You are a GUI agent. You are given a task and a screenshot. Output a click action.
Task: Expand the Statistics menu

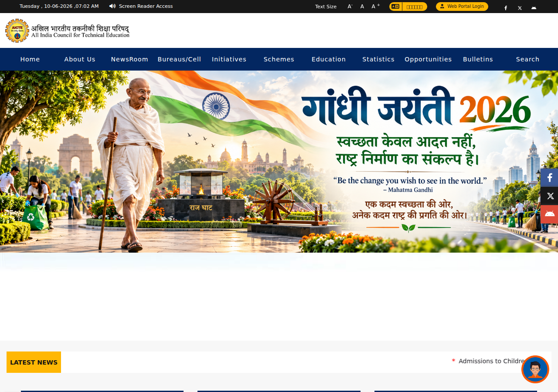point(378,59)
